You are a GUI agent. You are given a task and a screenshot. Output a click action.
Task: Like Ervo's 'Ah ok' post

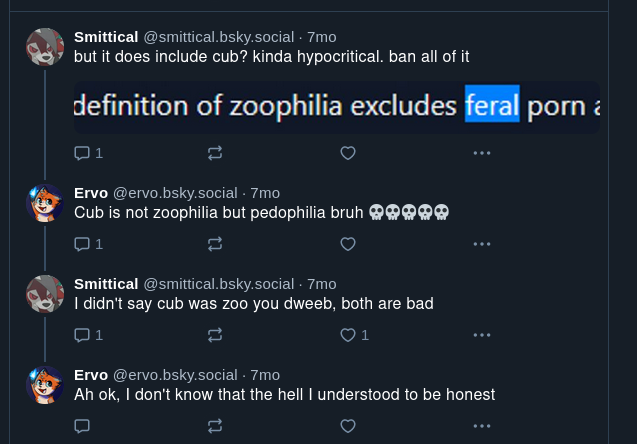tap(348, 426)
